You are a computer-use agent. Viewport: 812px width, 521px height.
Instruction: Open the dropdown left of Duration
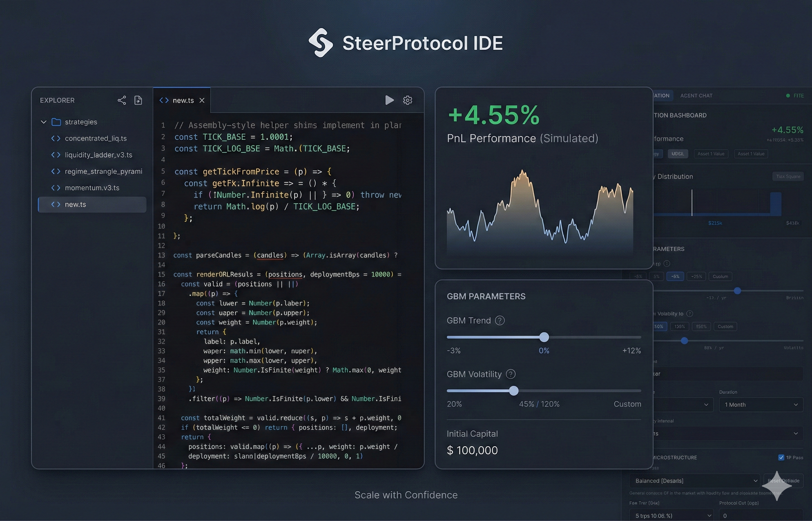click(x=683, y=405)
